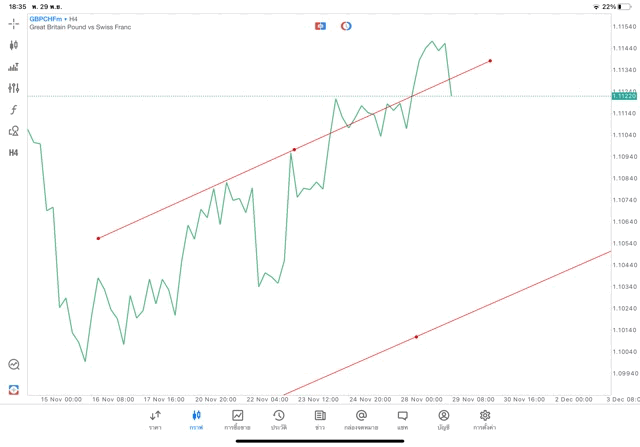This screenshot has width=640, height=447.
Task: Toggle the one-click trading panel icon
Action: tap(320, 25)
